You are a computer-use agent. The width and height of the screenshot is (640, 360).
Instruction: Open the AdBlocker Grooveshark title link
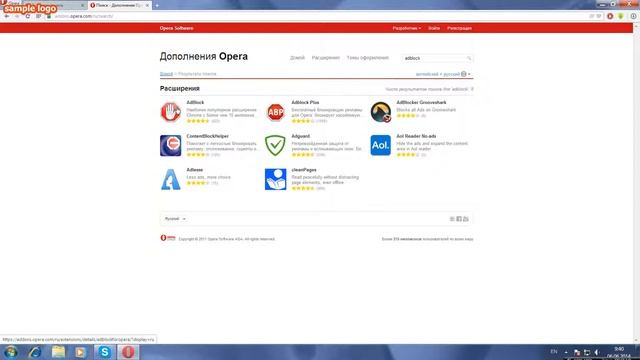[x=421, y=102]
